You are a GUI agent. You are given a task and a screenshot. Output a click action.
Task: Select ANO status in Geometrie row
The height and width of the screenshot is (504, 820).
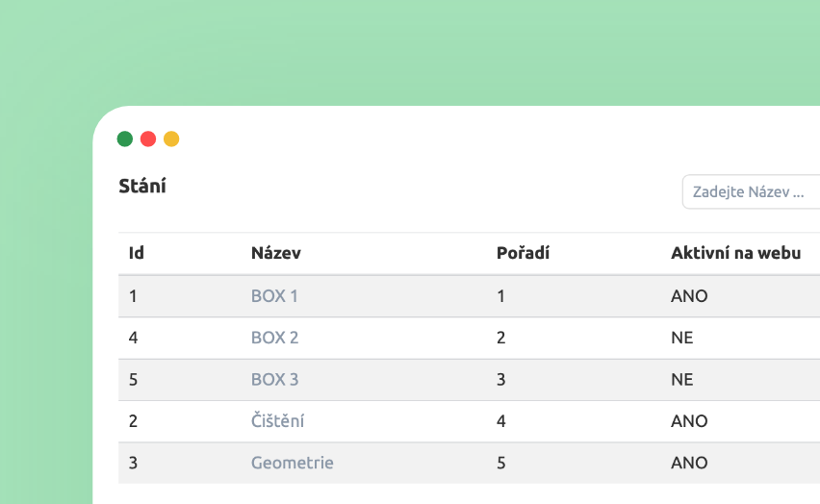pyautogui.click(x=689, y=463)
